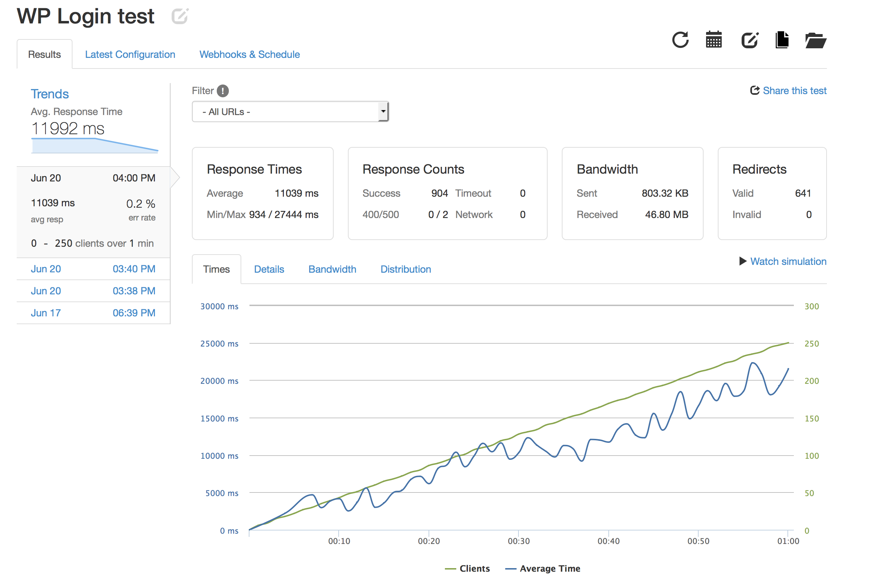Image resolution: width=877 pixels, height=588 pixels.
Task: Toggle the Clients legend entry
Action: pyautogui.click(x=467, y=568)
